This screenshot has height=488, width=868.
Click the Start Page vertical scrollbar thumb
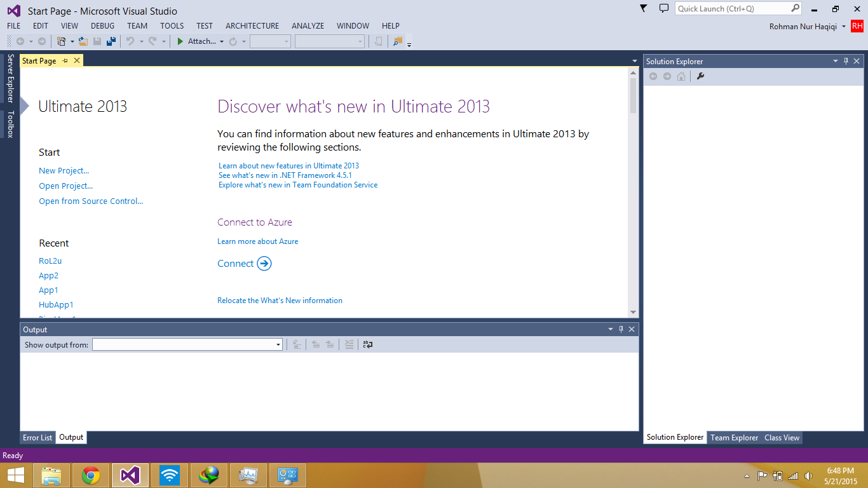pos(633,95)
